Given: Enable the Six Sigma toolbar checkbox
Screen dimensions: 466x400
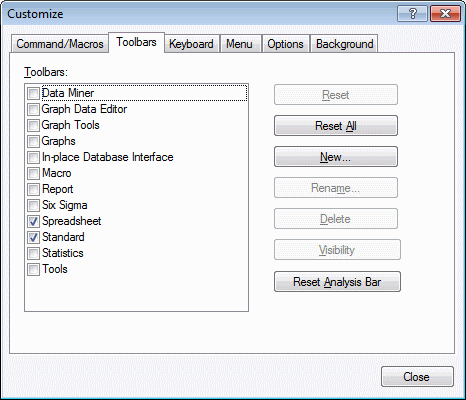Looking at the screenshot, I should [33, 205].
